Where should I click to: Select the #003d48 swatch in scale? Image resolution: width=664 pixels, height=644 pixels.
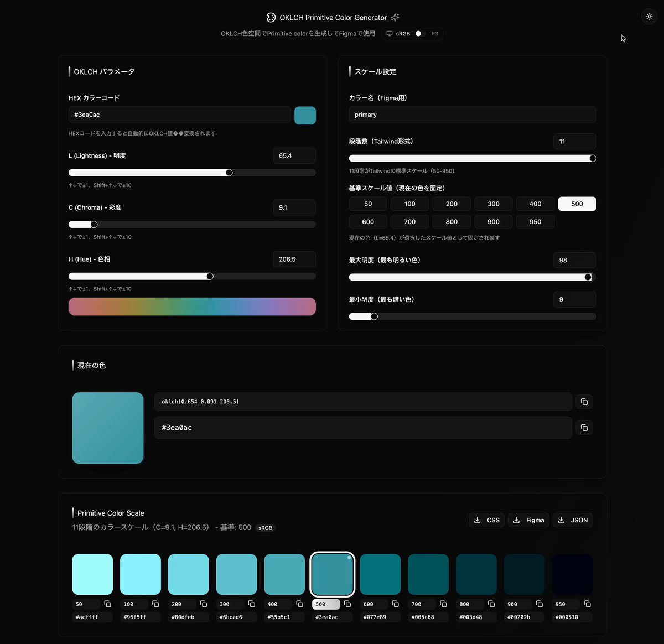coord(476,574)
